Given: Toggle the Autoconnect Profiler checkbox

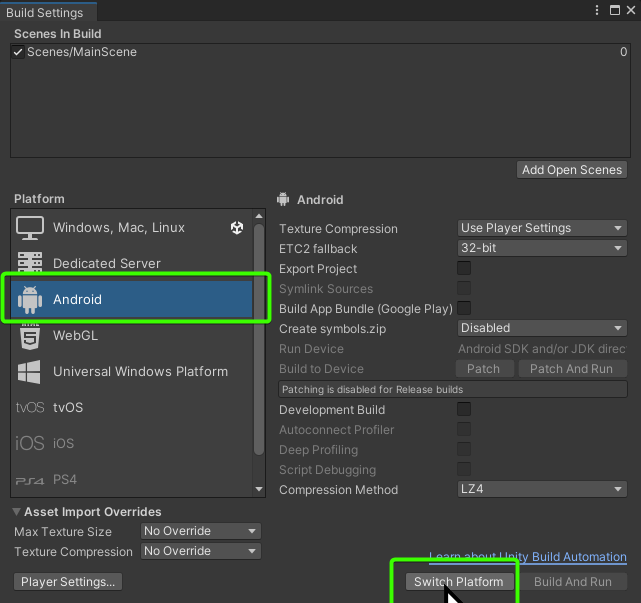Looking at the screenshot, I should (x=464, y=429).
